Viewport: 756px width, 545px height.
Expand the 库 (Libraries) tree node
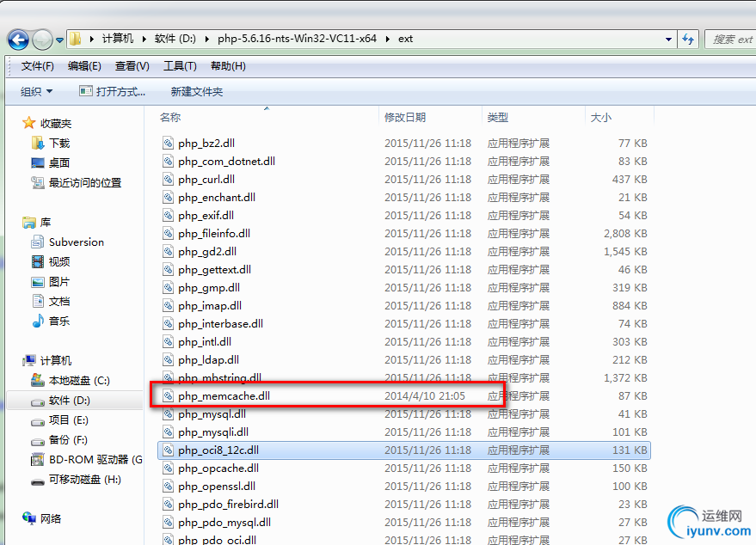[15, 222]
